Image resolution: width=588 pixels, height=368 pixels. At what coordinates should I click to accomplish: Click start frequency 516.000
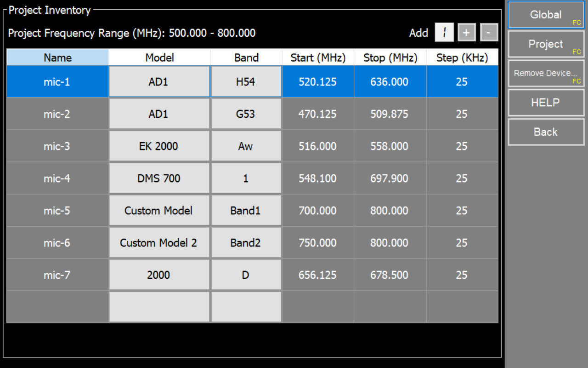tap(318, 146)
